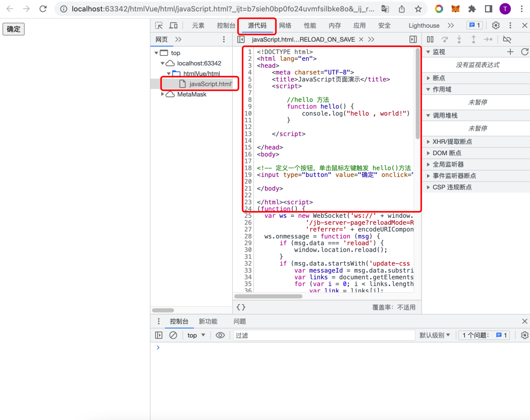Image resolution: width=530 pixels, height=420 pixels.
Task: Open the purple T profile avatar
Action: pos(505,9)
